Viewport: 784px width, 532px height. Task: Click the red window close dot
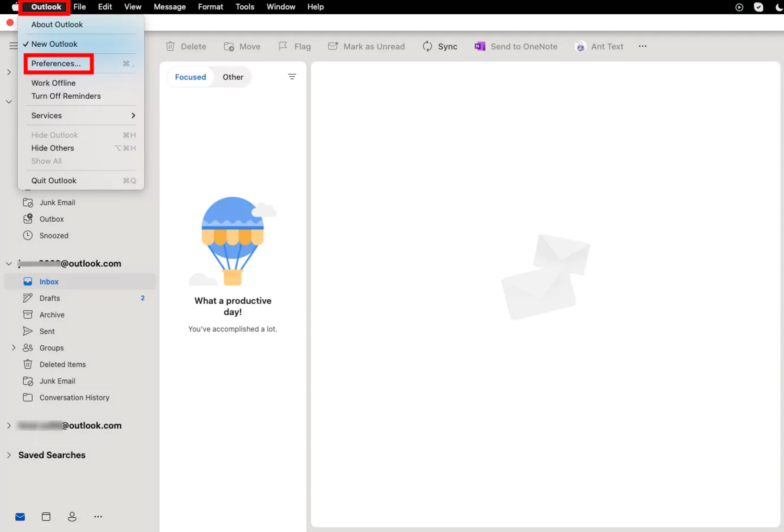pos(10,23)
